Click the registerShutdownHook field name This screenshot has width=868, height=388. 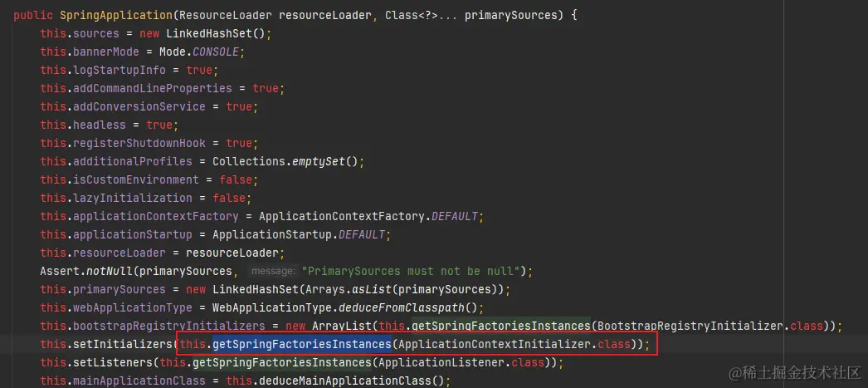pyautogui.click(x=139, y=144)
